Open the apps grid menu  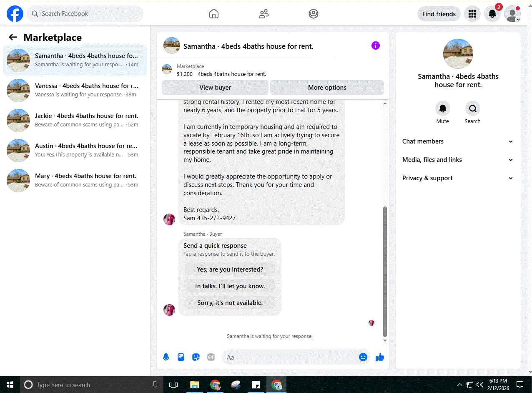(x=472, y=14)
